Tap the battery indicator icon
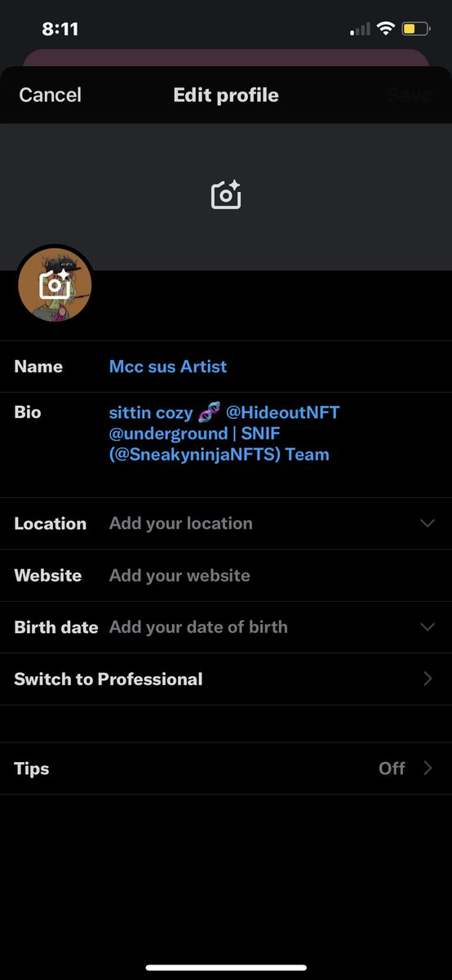452x980 pixels. pos(415,29)
